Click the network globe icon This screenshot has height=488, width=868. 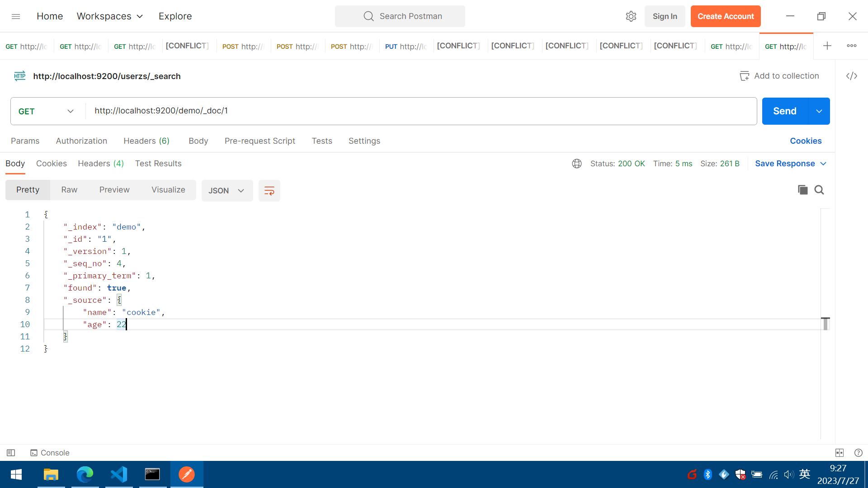point(577,164)
